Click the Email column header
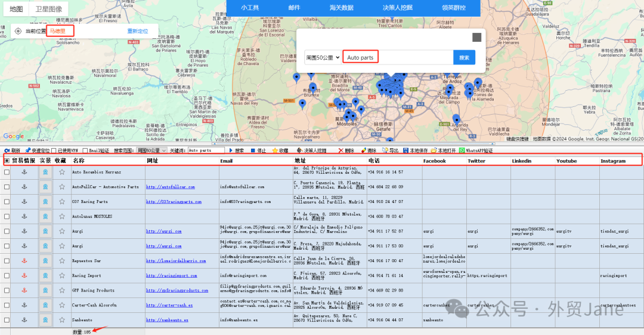The height and width of the screenshot is (335, 644). [227, 161]
